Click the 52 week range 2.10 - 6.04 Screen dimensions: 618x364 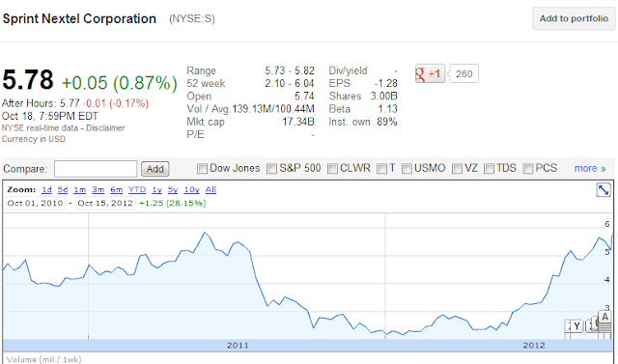point(290,83)
